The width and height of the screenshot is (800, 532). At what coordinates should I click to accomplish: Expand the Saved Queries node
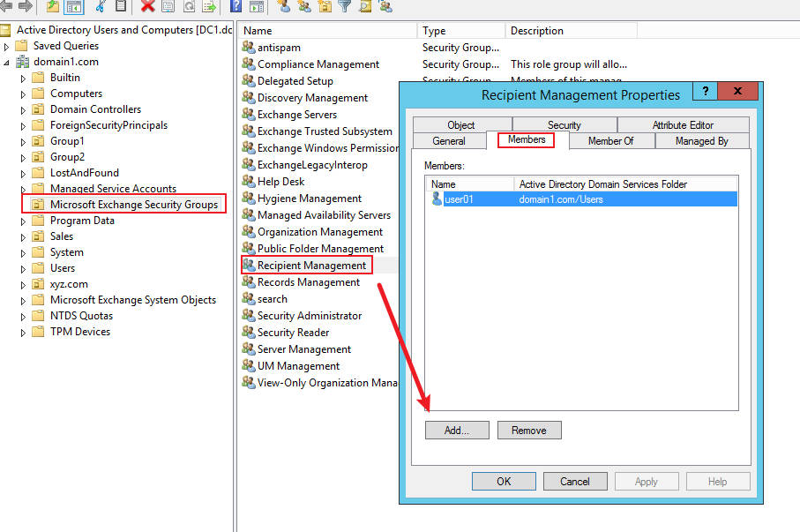(6, 47)
